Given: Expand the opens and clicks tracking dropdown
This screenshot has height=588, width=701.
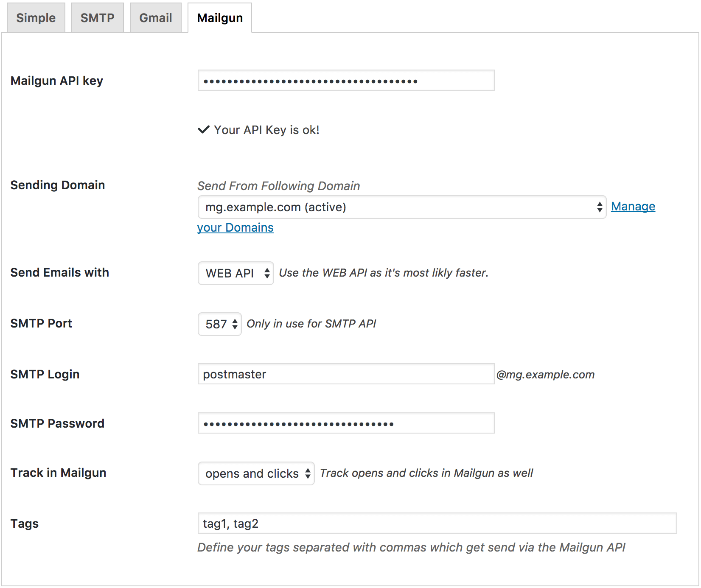Looking at the screenshot, I should (x=256, y=473).
